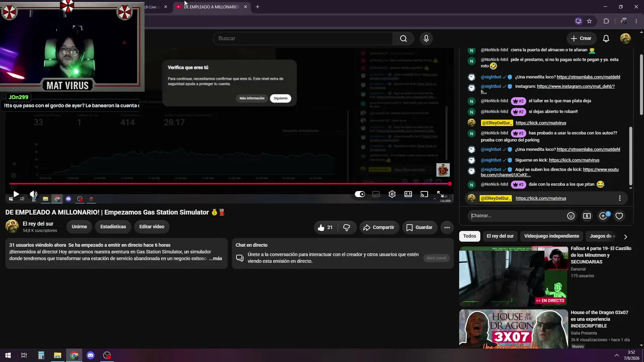Click the Chrome install-app icon in address bar
Screen dimensions: 644x362
point(579,21)
